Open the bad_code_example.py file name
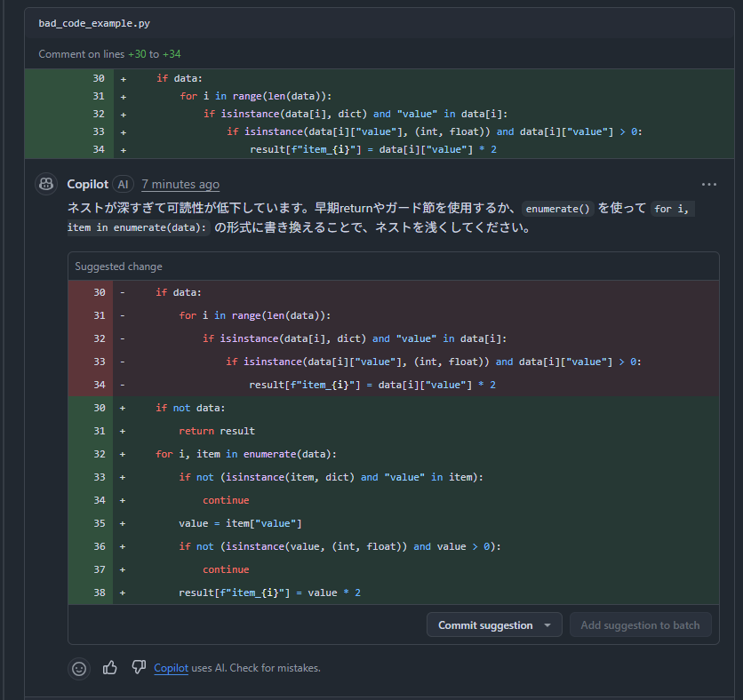The image size is (743, 700). click(x=94, y=23)
